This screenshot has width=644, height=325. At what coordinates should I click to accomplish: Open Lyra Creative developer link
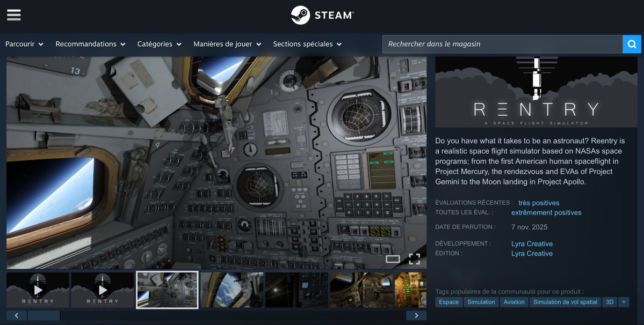click(532, 244)
